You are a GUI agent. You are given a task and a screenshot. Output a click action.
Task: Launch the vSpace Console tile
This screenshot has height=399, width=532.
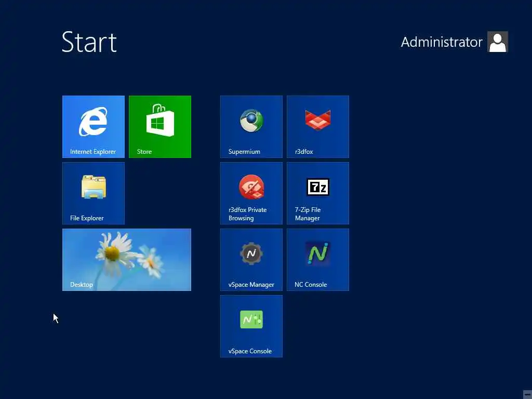click(x=251, y=326)
